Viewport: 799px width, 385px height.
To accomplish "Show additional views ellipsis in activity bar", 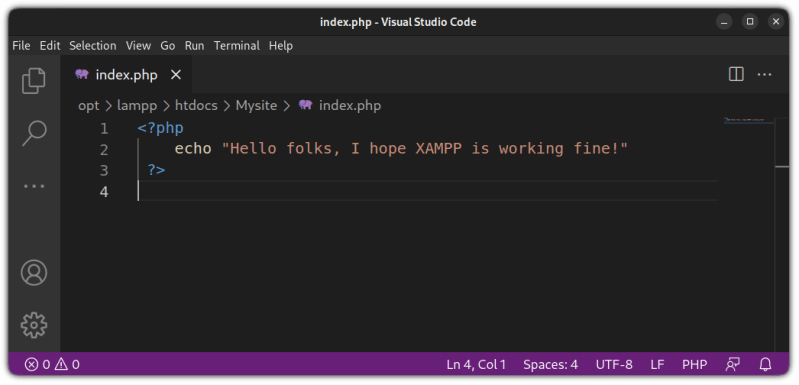I will point(34,186).
